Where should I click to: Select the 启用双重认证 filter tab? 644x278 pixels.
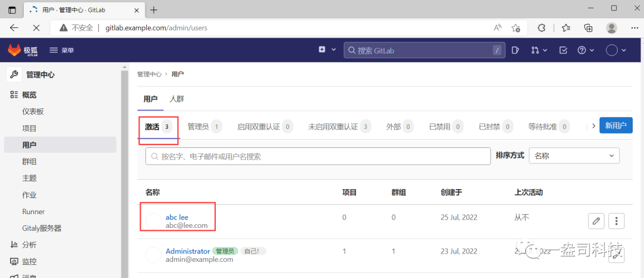(x=265, y=127)
